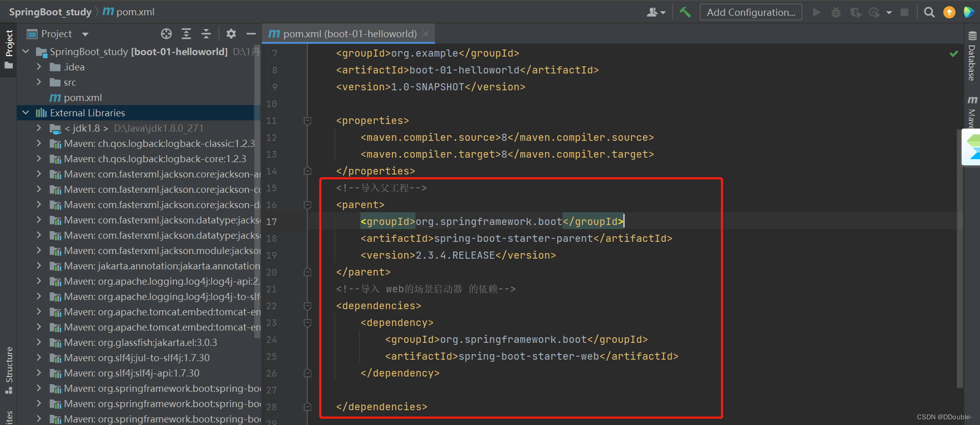The image size is (980, 425).
Task: Open the Project view dropdown arrow
Action: coord(85,34)
